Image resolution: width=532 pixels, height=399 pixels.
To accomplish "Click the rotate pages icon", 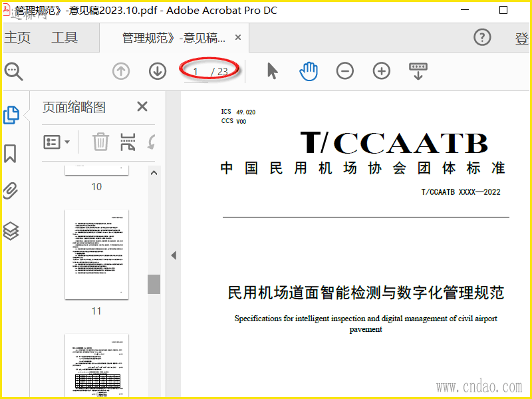I will coord(152,142).
